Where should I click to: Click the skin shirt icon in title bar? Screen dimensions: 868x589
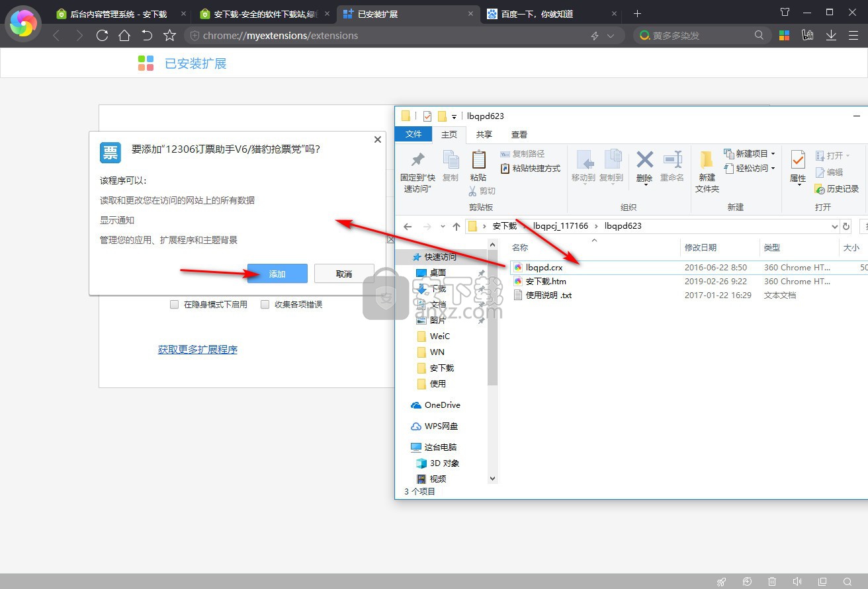[785, 12]
